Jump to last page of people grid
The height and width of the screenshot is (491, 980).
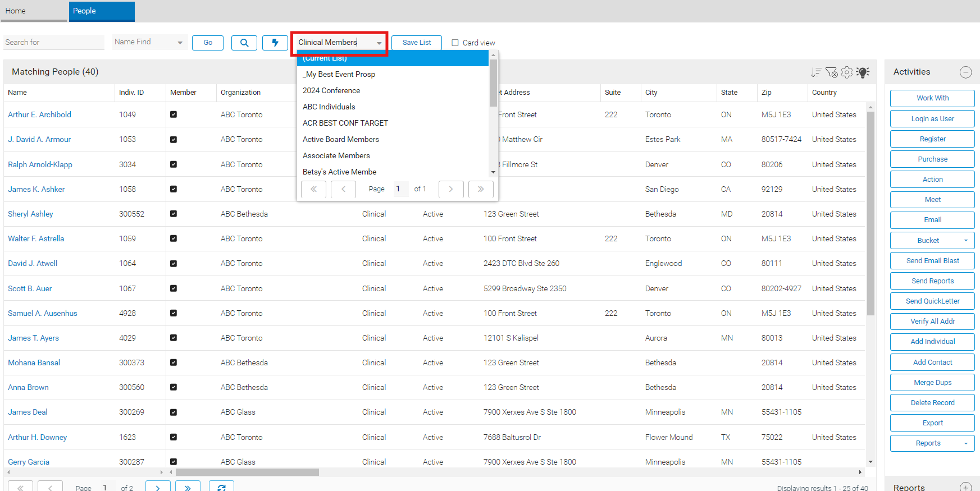pos(188,487)
